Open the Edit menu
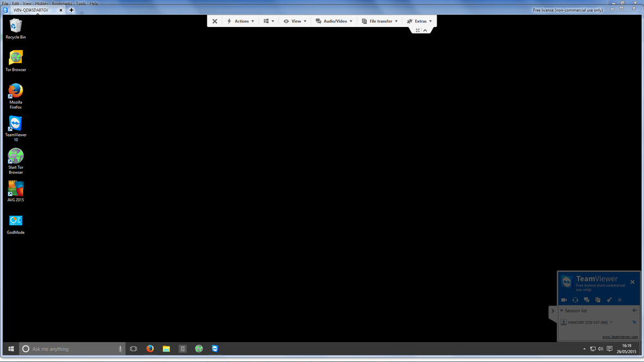This screenshot has width=644, height=362. tap(15, 3)
